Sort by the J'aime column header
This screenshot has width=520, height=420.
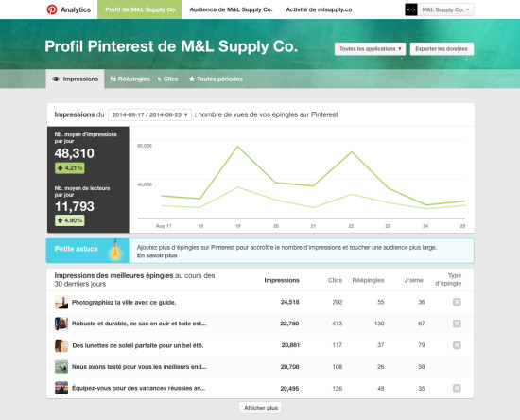click(x=414, y=280)
